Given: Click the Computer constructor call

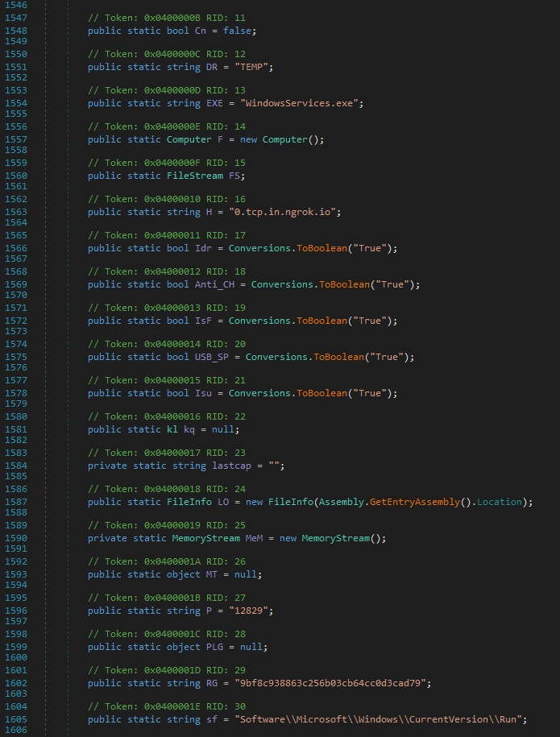Looking at the screenshot, I should tap(285, 139).
